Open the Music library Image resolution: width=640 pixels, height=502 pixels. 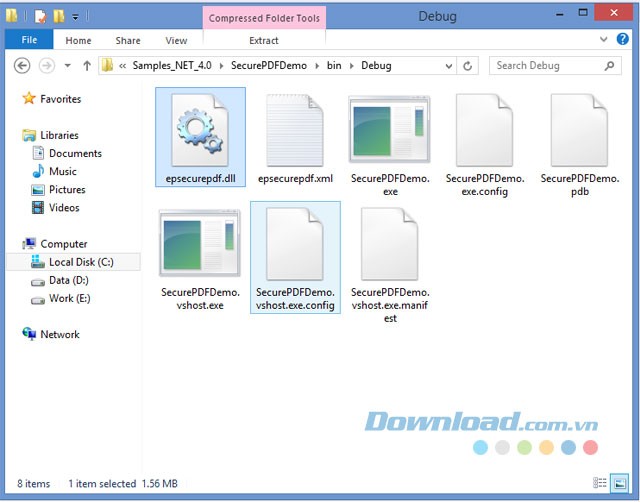click(62, 171)
